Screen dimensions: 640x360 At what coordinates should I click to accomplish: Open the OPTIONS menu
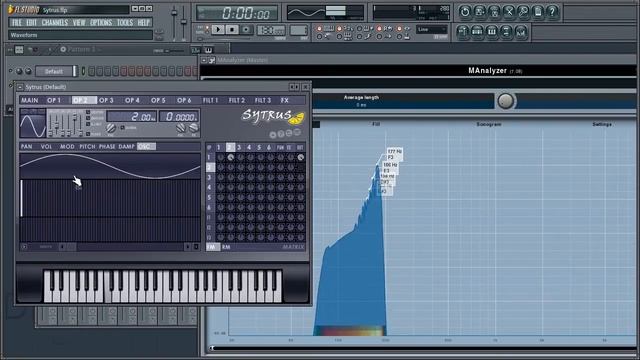tap(101, 22)
